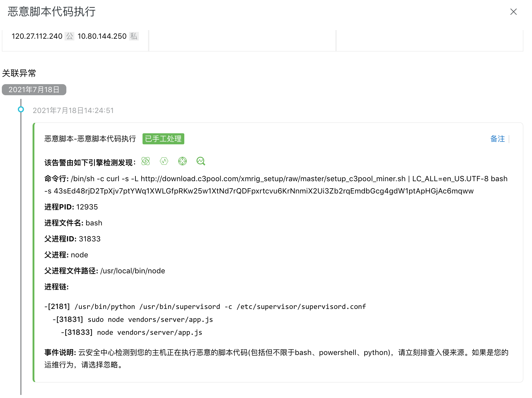Click the private IP 10.80.144.250
This screenshot has width=532, height=398.
tap(102, 36)
